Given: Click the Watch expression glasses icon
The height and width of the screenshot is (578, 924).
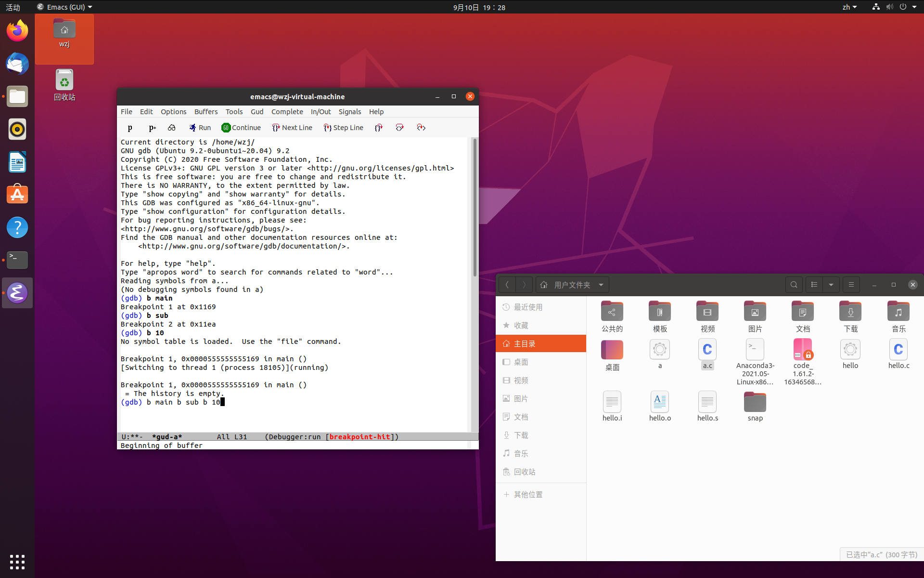Looking at the screenshot, I should pyautogui.click(x=171, y=128).
